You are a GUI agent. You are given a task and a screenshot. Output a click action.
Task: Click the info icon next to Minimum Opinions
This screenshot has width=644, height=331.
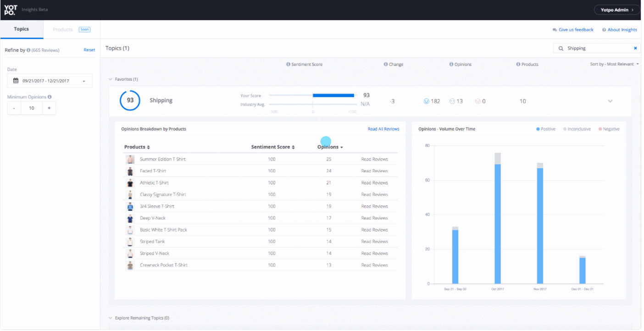(x=50, y=97)
